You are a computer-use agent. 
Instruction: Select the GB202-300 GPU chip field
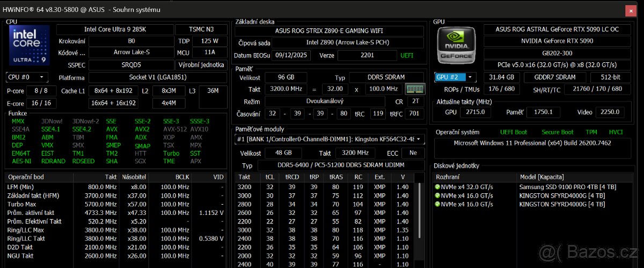click(x=557, y=53)
